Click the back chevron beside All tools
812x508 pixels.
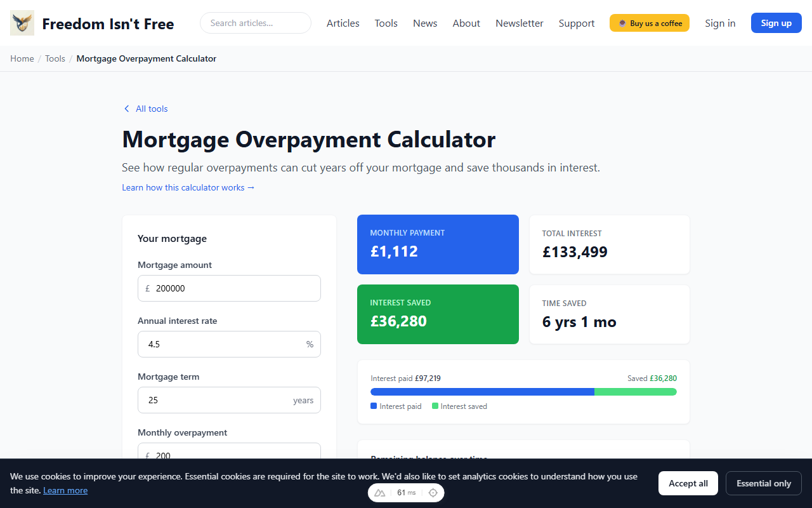126,109
